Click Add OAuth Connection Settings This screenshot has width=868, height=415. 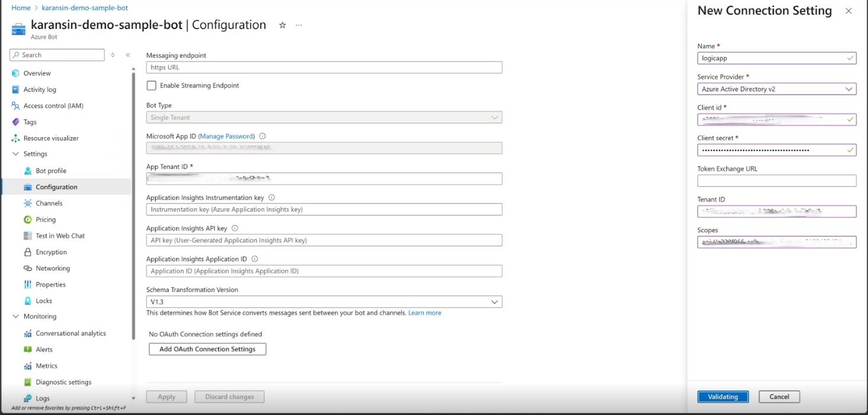point(206,349)
